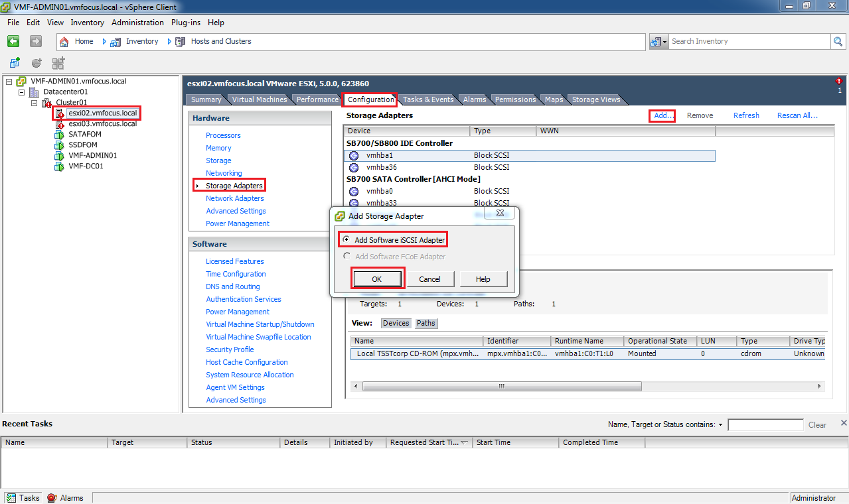Collapse the Datacenter01 tree node
Image resolution: width=849 pixels, height=504 pixels.
tap(22, 92)
